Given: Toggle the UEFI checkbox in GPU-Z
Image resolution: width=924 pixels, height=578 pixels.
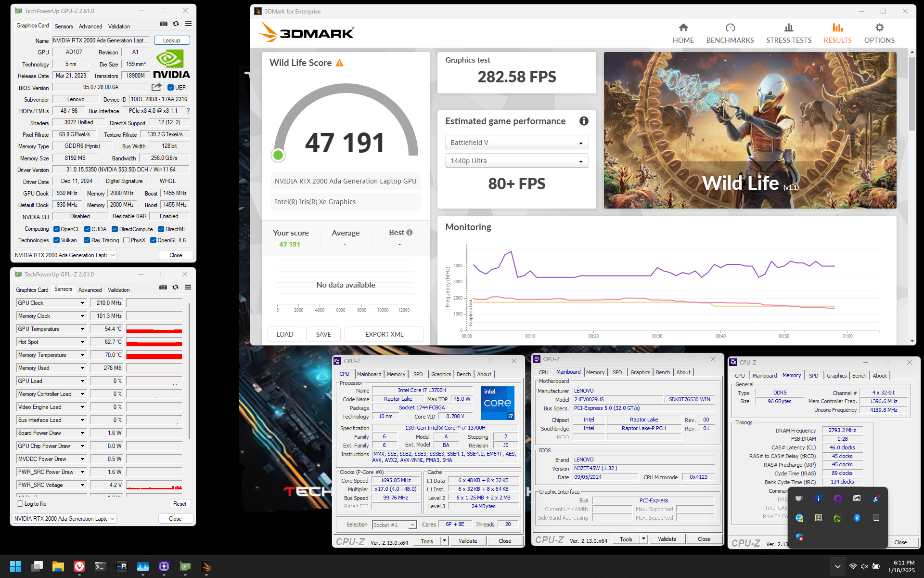Looking at the screenshot, I should coord(170,88).
